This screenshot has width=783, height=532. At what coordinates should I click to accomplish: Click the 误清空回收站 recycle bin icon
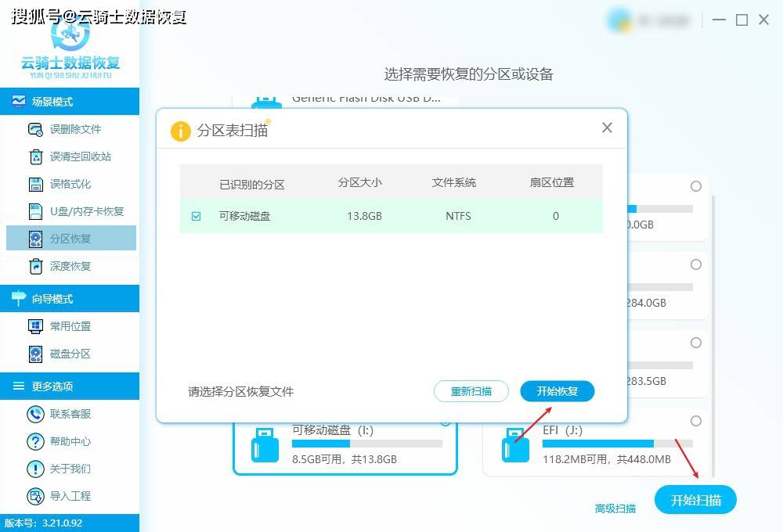click(x=35, y=156)
